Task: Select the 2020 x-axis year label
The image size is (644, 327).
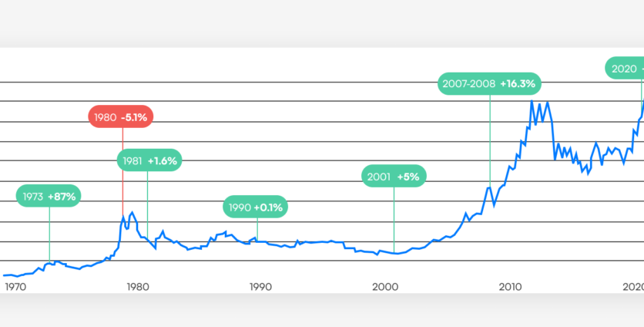Action: (630, 286)
